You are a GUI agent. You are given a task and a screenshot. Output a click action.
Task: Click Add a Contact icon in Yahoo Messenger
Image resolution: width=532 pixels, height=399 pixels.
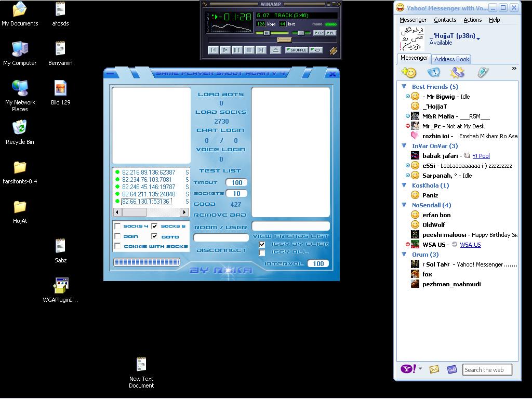pos(408,72)
